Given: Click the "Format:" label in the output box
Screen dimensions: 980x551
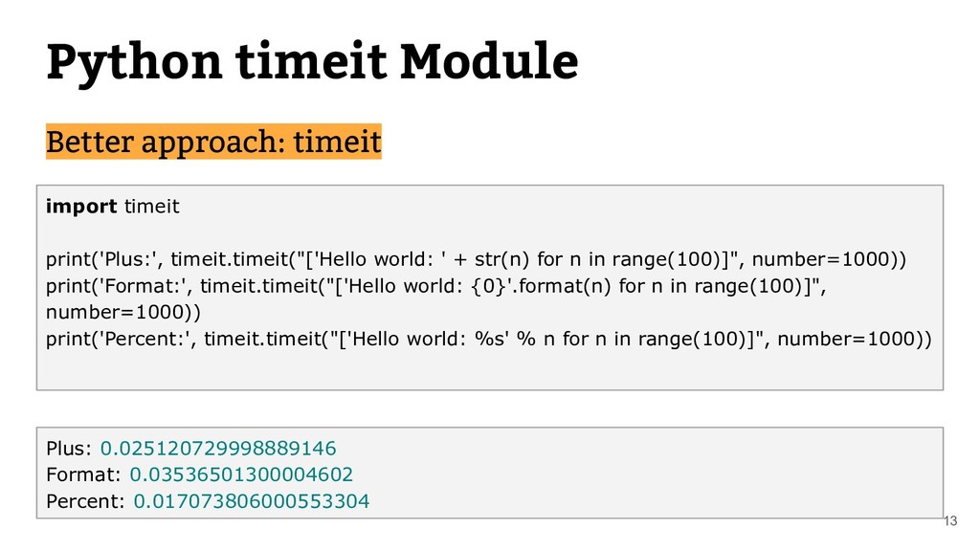Looking at the screenshot, I should tap(83, 474).
